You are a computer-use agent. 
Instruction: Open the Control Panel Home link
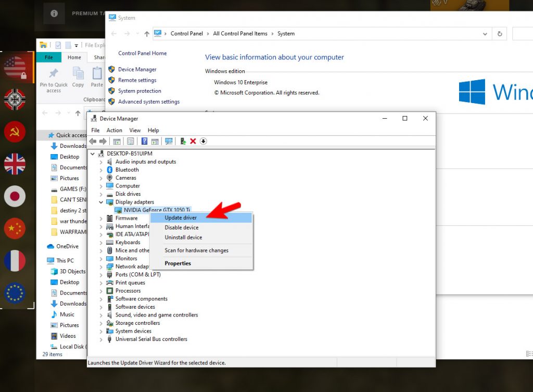[x=143, y=54]
